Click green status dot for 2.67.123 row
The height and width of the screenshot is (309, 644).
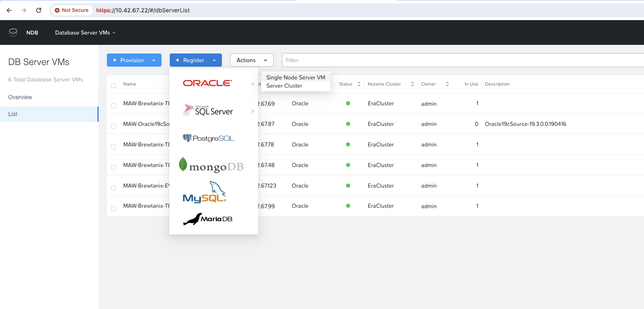coord(348,186)
